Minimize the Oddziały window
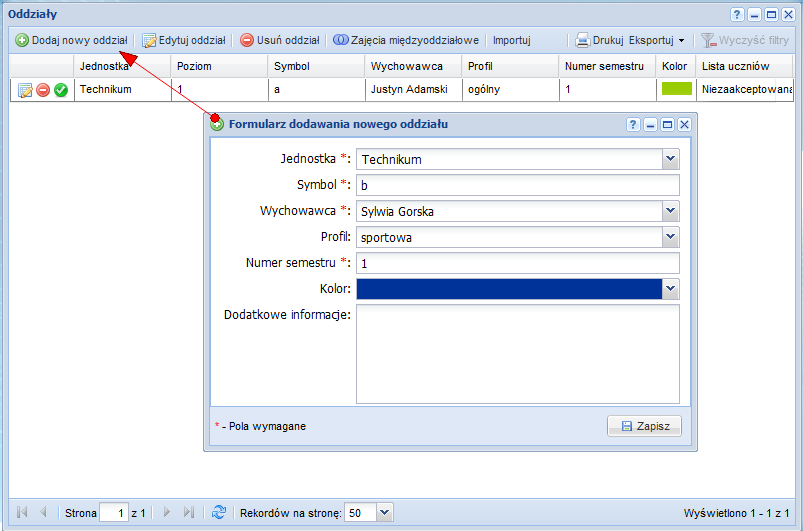The width and height of the screenshot is (803, 531). point(754,14)
